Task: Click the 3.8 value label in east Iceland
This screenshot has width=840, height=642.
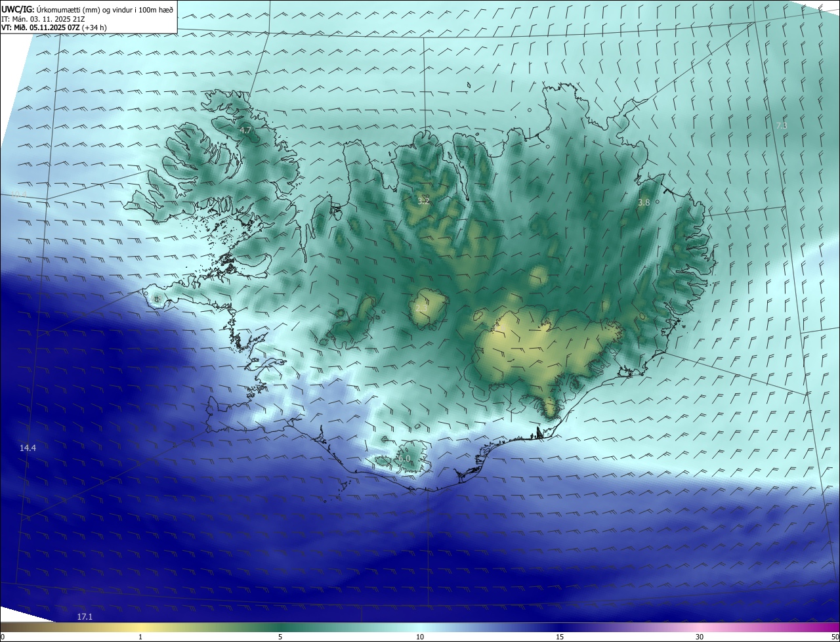Action: point(644,203)
